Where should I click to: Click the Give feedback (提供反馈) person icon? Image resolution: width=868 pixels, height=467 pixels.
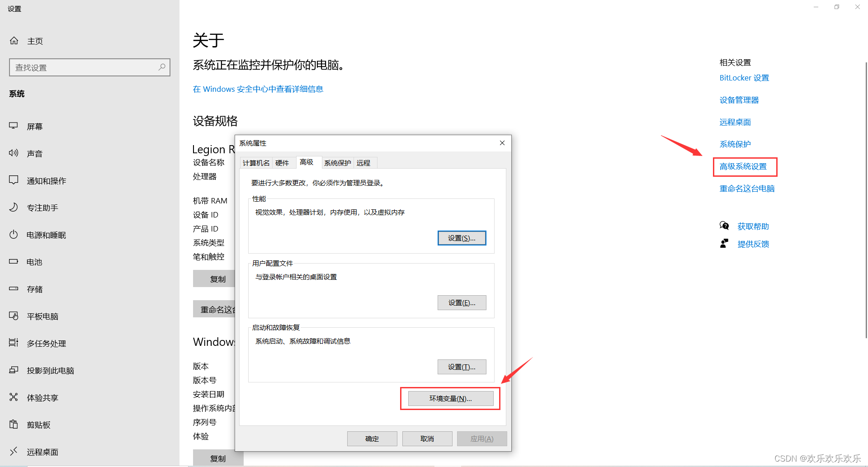724,244
